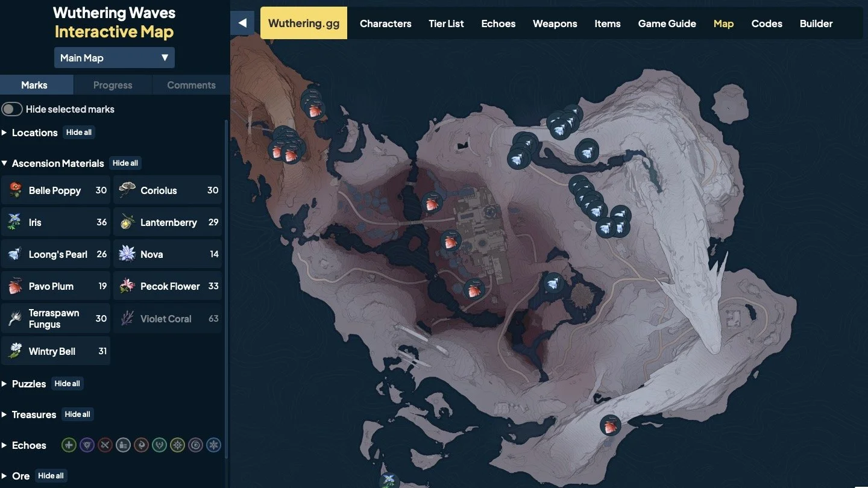Select the Wintry Bell icon

[x=15, y=351]
